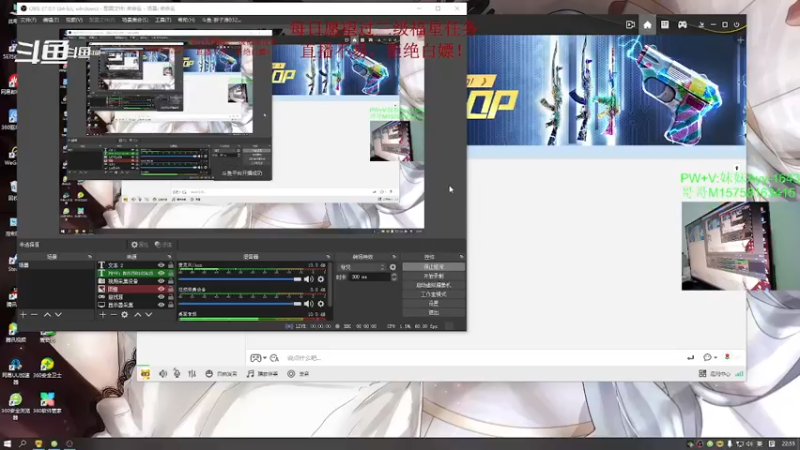This screenshot has height=450, width=800.
Task: Open the chat bubble dropdown at input right
Action: [710, 357]
